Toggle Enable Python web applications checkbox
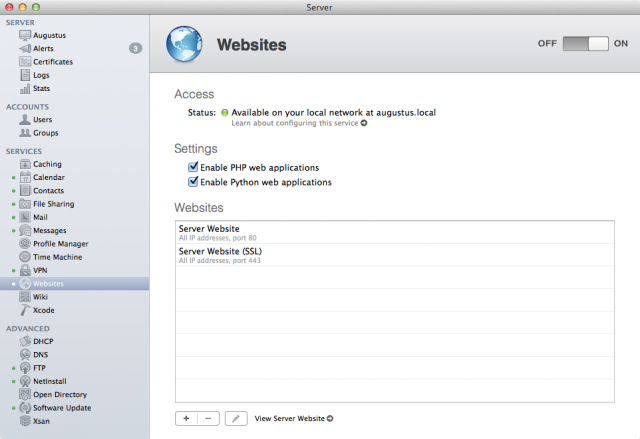 coord(193,182)
